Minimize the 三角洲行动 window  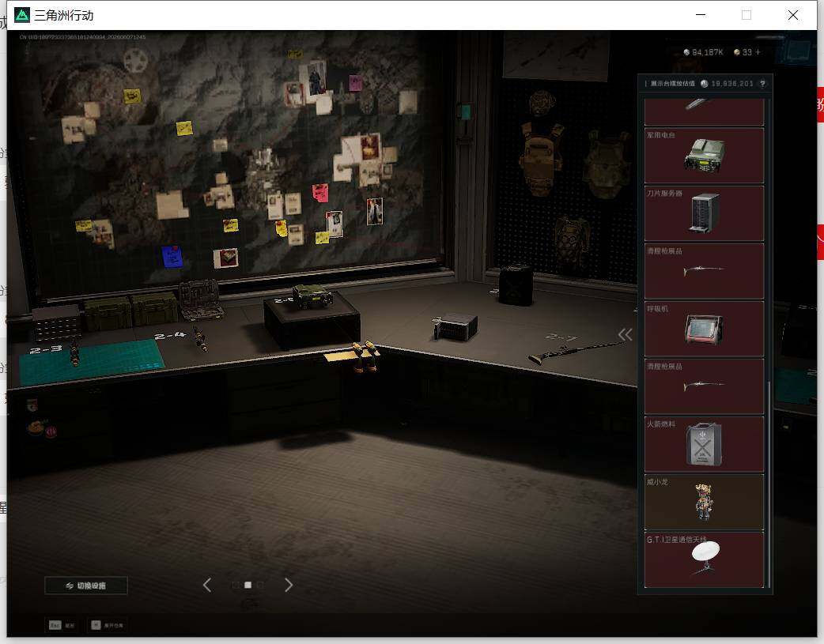pyautogui.click(x=701, y=15)
